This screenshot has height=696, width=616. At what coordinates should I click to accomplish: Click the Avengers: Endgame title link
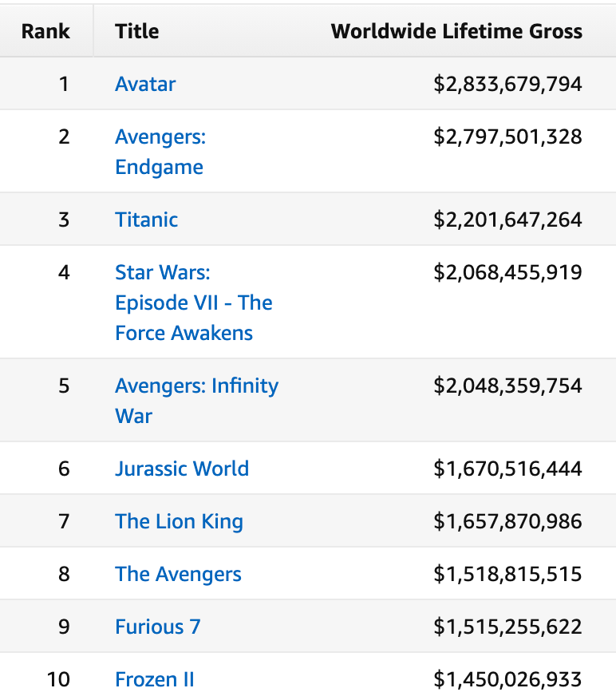point(160,152)
